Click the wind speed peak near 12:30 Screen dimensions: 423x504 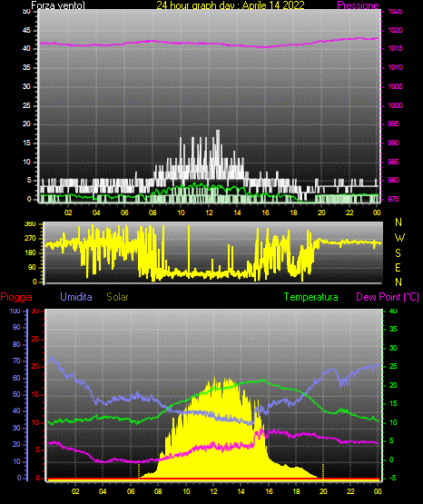coord(218,132)
